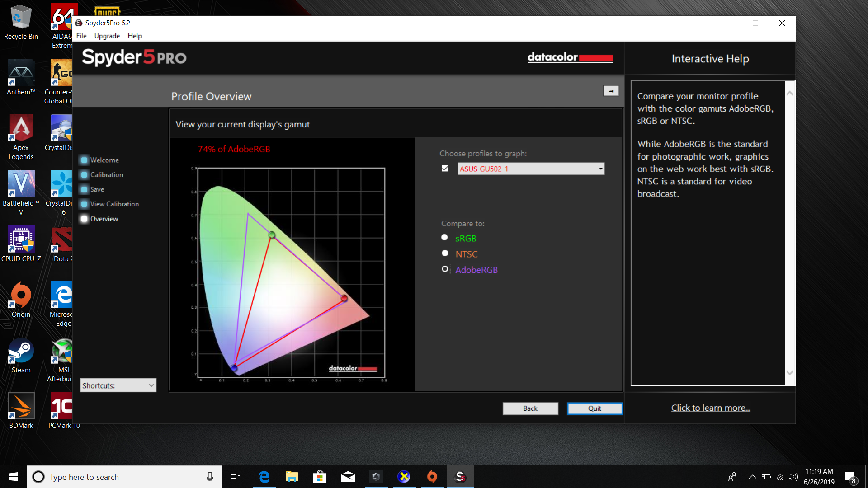
Task: Show hidden system tray icons
Action: (x=752, y=477)
